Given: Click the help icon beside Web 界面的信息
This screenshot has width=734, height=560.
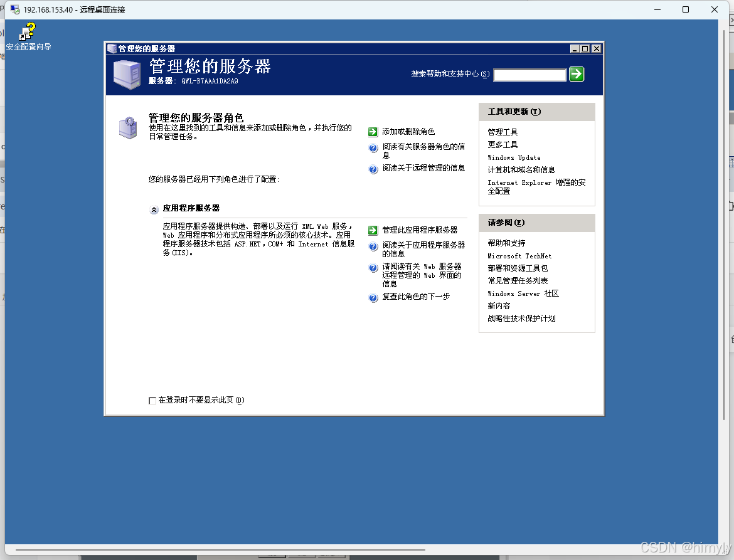Looking at the screenshot, I should coord(373,268).
